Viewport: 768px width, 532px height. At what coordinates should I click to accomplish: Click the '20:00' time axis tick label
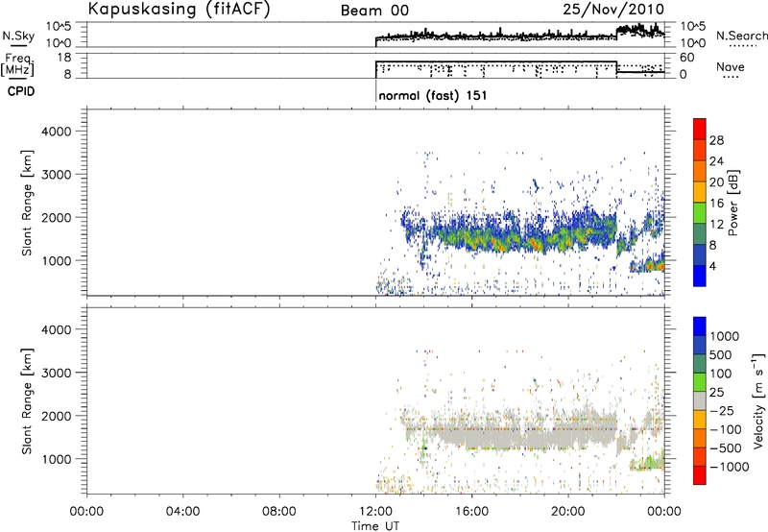pyautogui.click(x=568, y=512)
